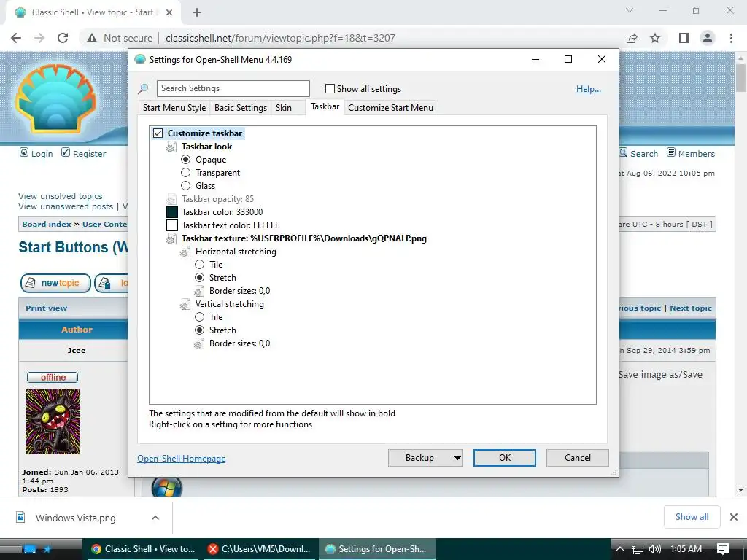This screenshot has width=747, height=560.
Task: Visit the Open-Shell Homepage link
Action: point(182,459)
